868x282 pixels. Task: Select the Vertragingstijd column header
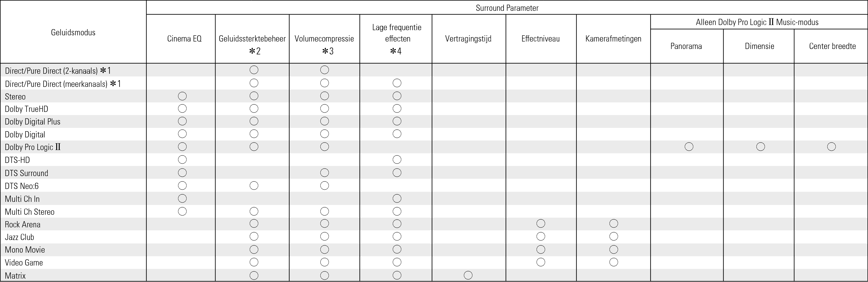468,39
